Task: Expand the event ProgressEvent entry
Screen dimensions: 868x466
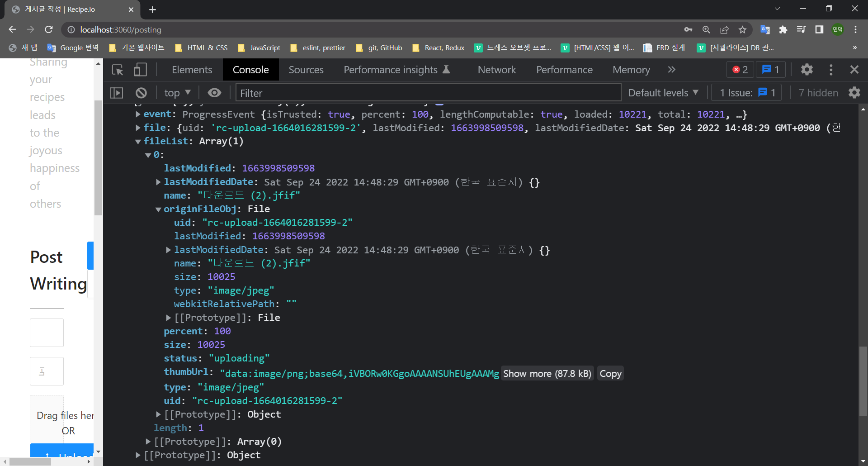Action: (x=138, y=114)
